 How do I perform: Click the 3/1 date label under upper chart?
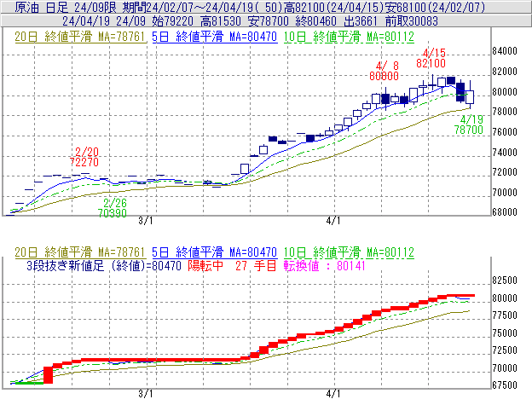pos(146,221)
